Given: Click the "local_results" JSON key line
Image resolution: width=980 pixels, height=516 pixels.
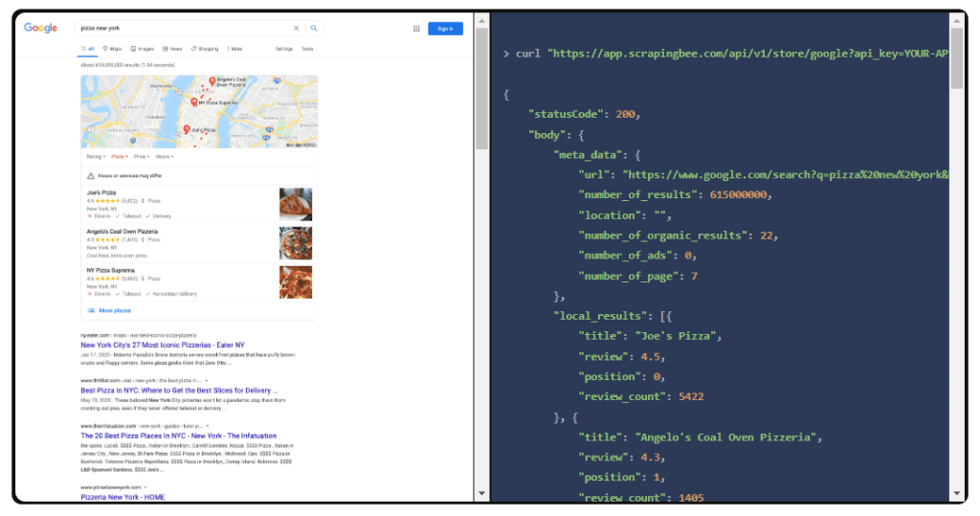Looking at the screenshot, I should pyautogui.click(x=612, y=317).
